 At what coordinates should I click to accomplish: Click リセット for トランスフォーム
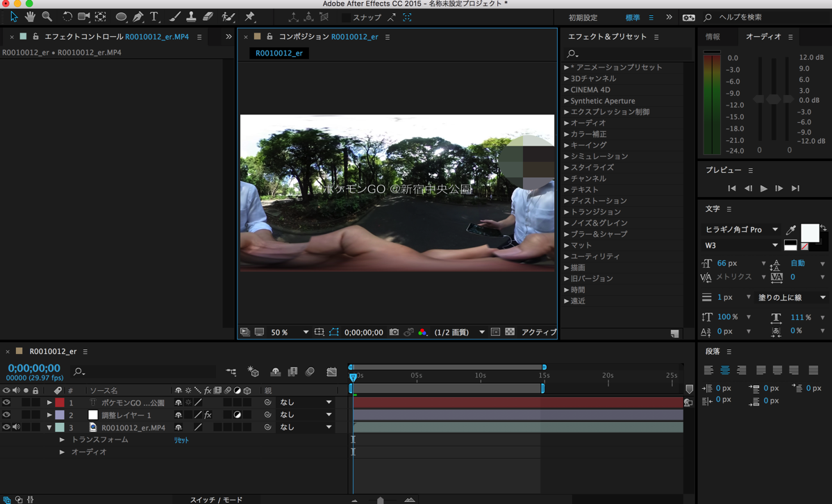181,440
